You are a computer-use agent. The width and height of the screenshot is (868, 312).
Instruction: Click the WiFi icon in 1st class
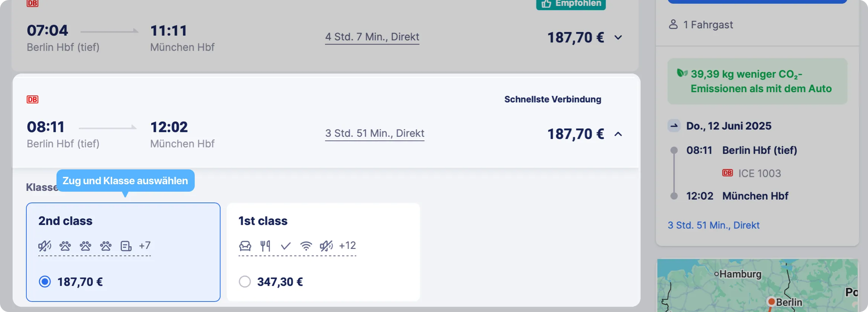pyautogui.click(x=306, y=246)
